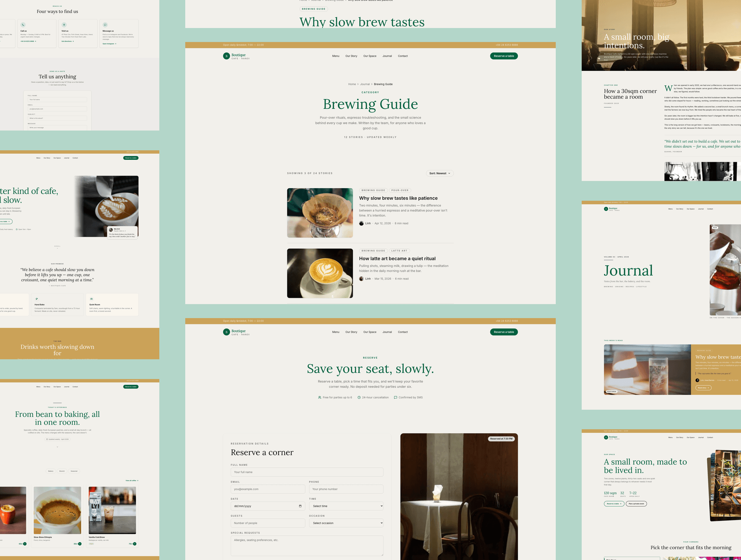
Task: Click the Boutique logo above 'A small room, made to be lived in'
Action: tap(612, 437)
